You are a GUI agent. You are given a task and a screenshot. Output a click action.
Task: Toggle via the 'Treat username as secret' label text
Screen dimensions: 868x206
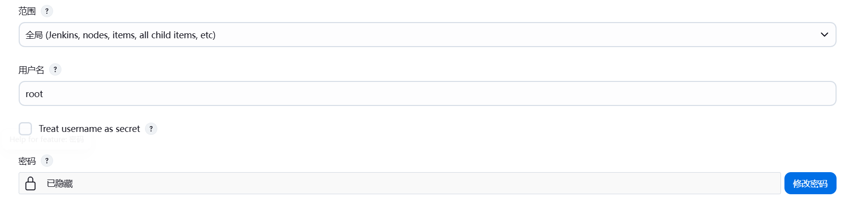[89, 129]
